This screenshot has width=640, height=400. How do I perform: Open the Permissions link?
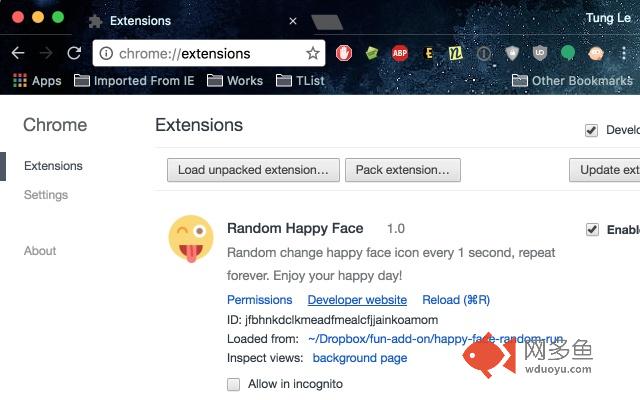pyautogui.click(x=260, y=300)
